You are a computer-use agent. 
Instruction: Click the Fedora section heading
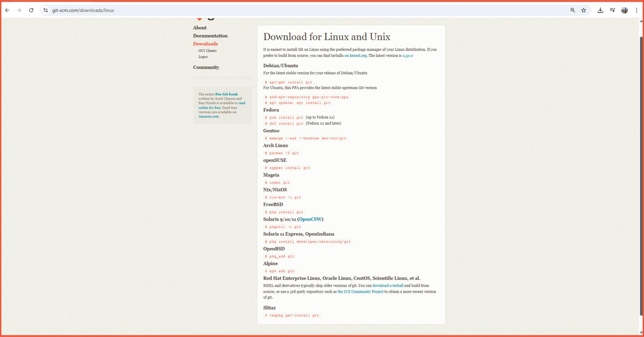coord(271,110)
